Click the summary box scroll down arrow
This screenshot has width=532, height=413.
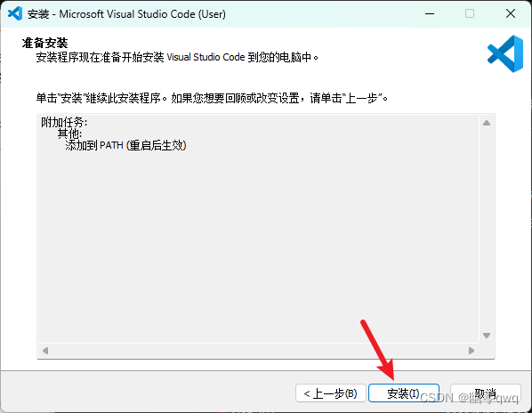[x=487, y=336]
